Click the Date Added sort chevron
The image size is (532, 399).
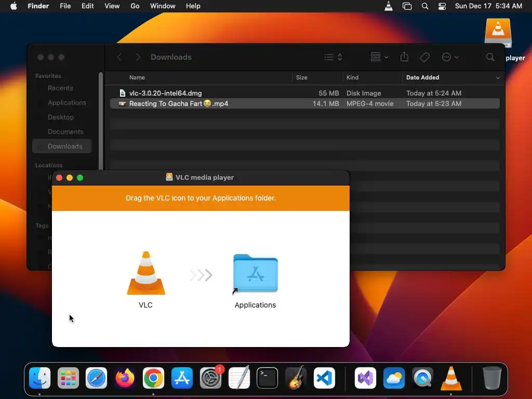(498, 78)
